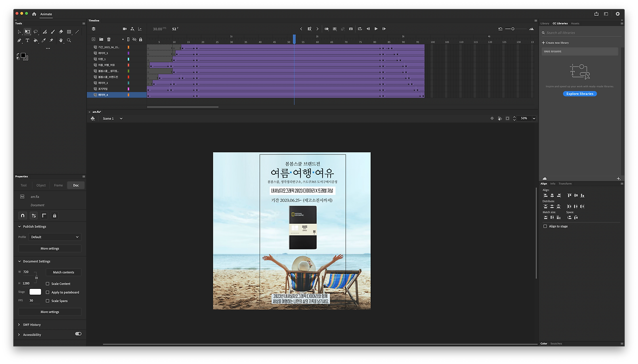The image size is (638, 364).
Task: Select the Lasso tool
Action: pyautogui.click(x=35, y=31)
